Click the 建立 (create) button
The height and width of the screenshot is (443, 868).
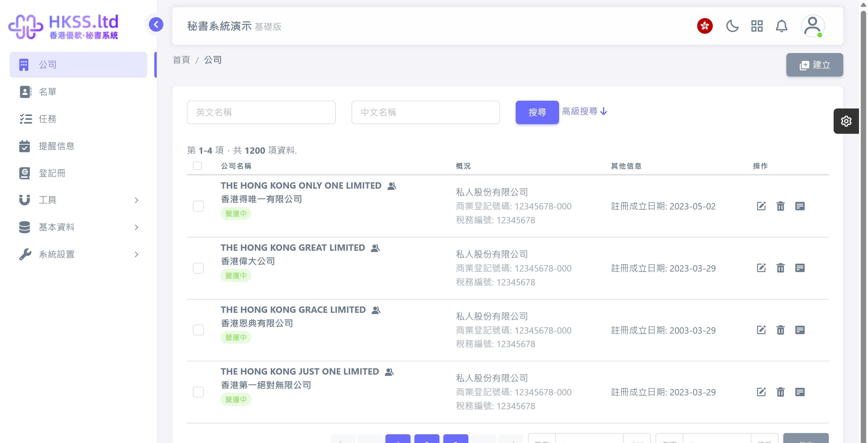tap(814, 65)
